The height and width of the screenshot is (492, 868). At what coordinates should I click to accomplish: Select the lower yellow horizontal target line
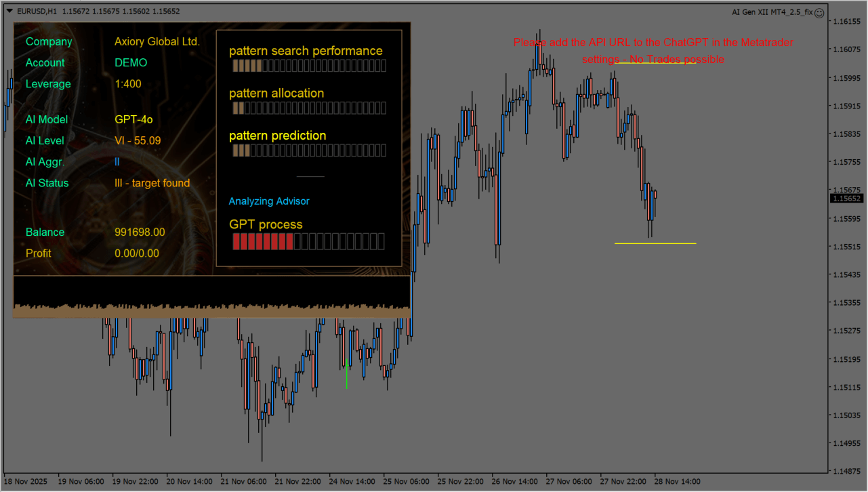655,243
